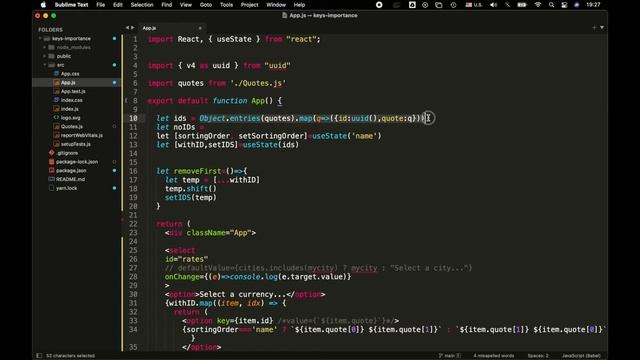The image size is (640, 360).
Task: Collapse the src folder
Action: pyautogui.click(x=44, y=65)
